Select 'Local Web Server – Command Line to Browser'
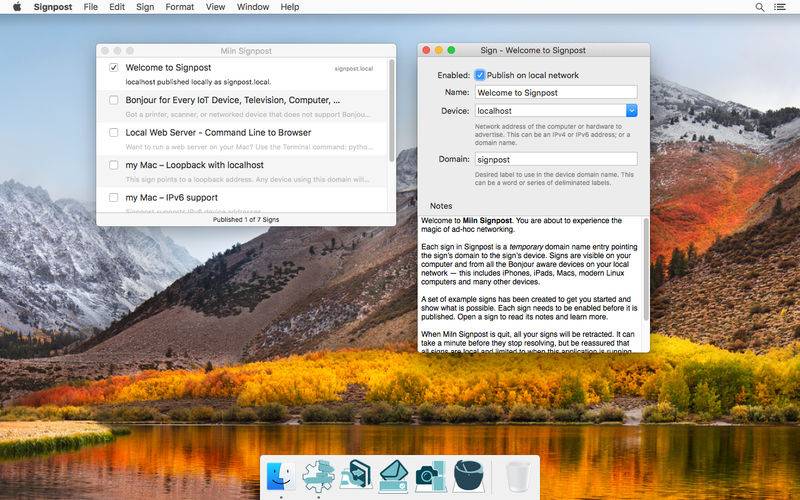This screenshot has height=500, width=800. click(218, 133)
